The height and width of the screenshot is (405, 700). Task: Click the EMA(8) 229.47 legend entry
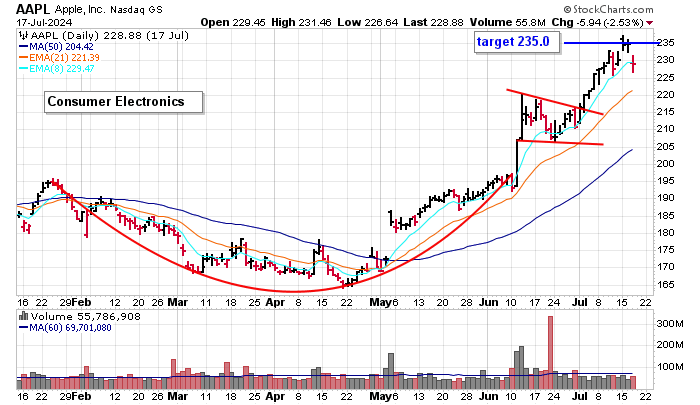tap(56, 68)
